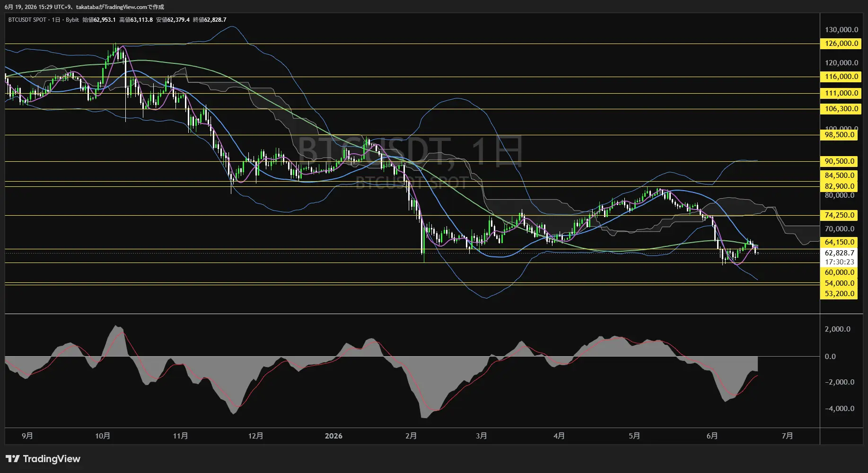The image size is (868, 473).
Task: Click the 98,500.0 yellow price label
Action: (x=840, y=135)
